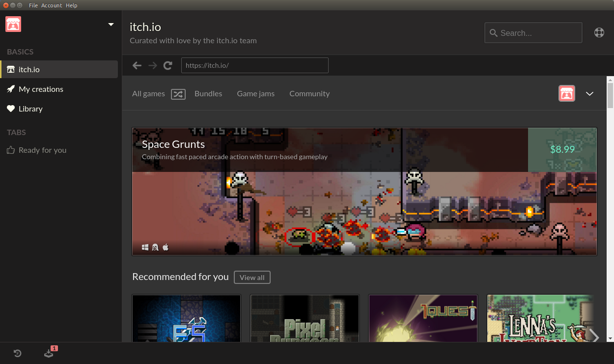Open the history icon in status bar
This screenshot has height=364, width=614.
coord(17,353)
